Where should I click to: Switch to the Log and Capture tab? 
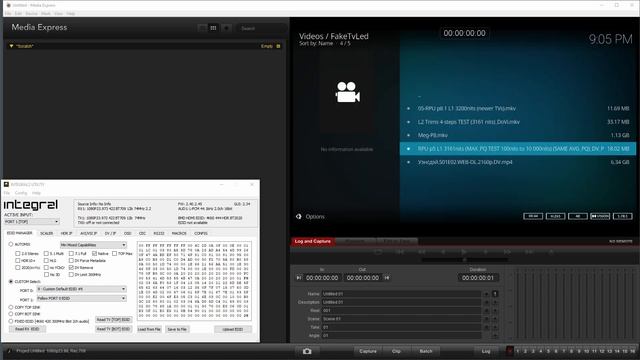[x=313, y=241]
